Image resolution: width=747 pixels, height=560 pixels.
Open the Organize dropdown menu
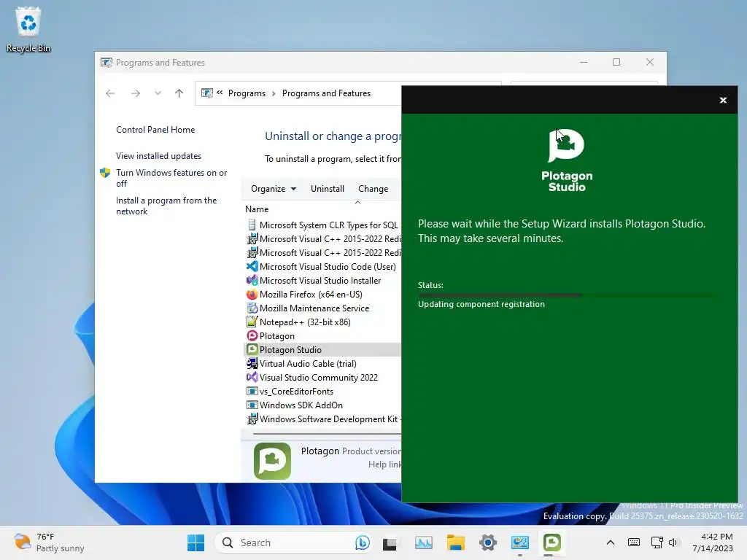point(274,189)
